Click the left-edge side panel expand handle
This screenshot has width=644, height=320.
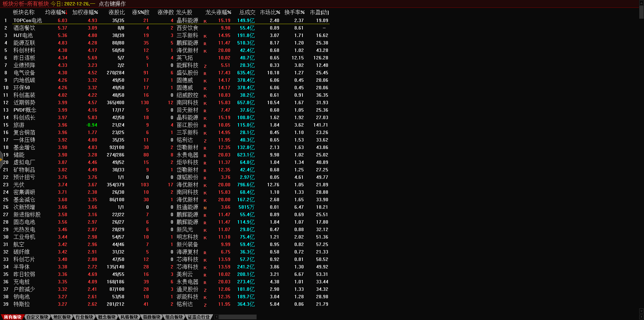(x=1, y=159)
